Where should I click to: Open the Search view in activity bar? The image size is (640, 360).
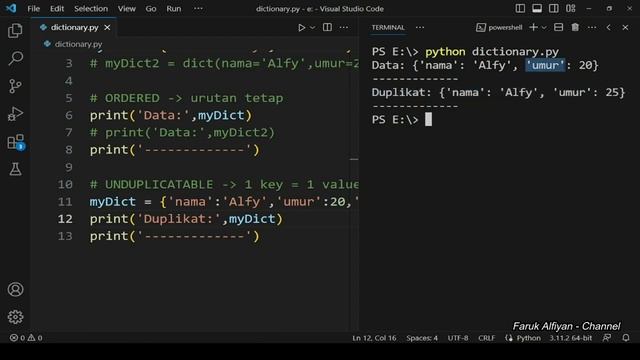pyautogui.click(x=15, y=58)
